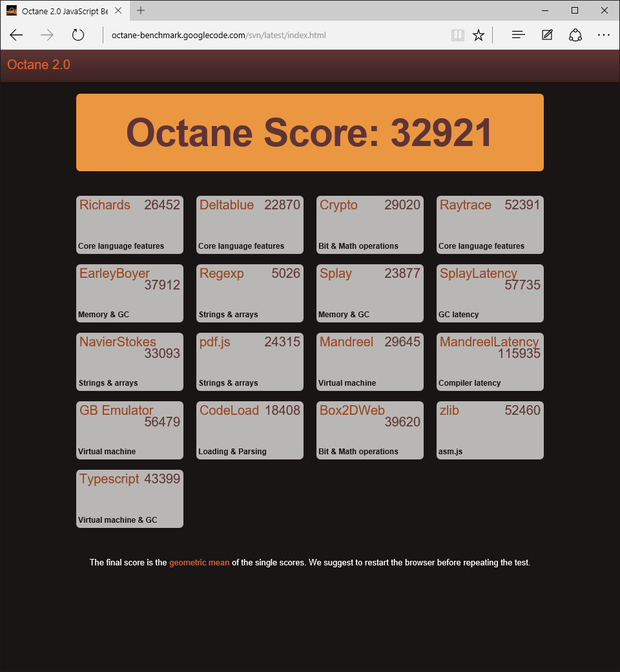Open the Share icon in toolbar
The height and width of the screenshot is (672, 620).
(x=575, y=35)
